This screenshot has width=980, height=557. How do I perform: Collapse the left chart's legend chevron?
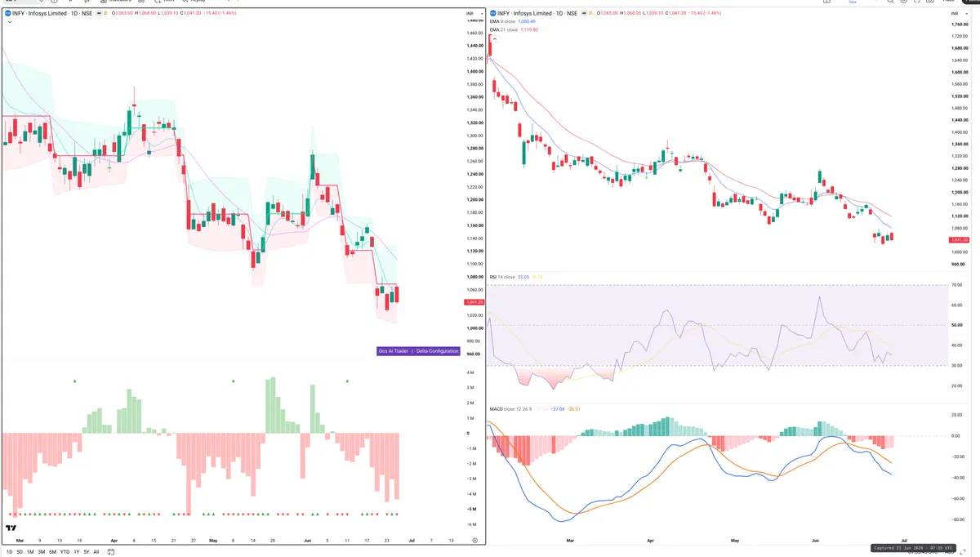coord(9,22)
